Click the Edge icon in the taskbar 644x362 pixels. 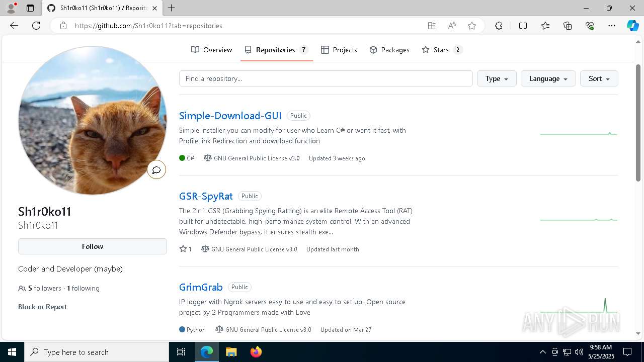[x=207, y=352]
